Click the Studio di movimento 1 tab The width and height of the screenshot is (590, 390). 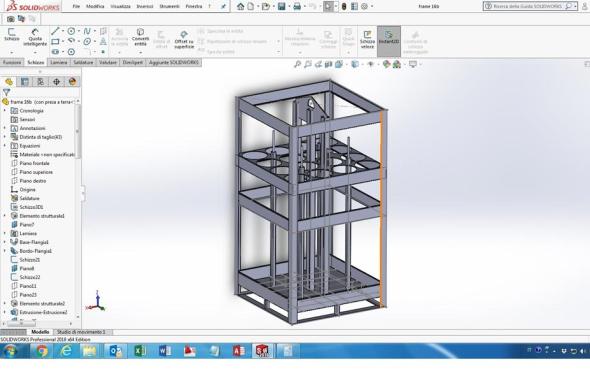tap(81, 332)
